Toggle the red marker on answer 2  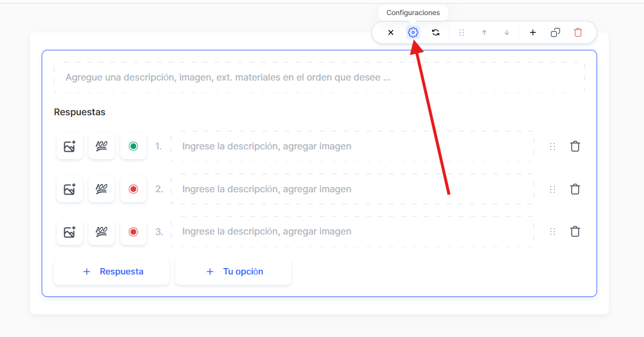tap(133, 189)
